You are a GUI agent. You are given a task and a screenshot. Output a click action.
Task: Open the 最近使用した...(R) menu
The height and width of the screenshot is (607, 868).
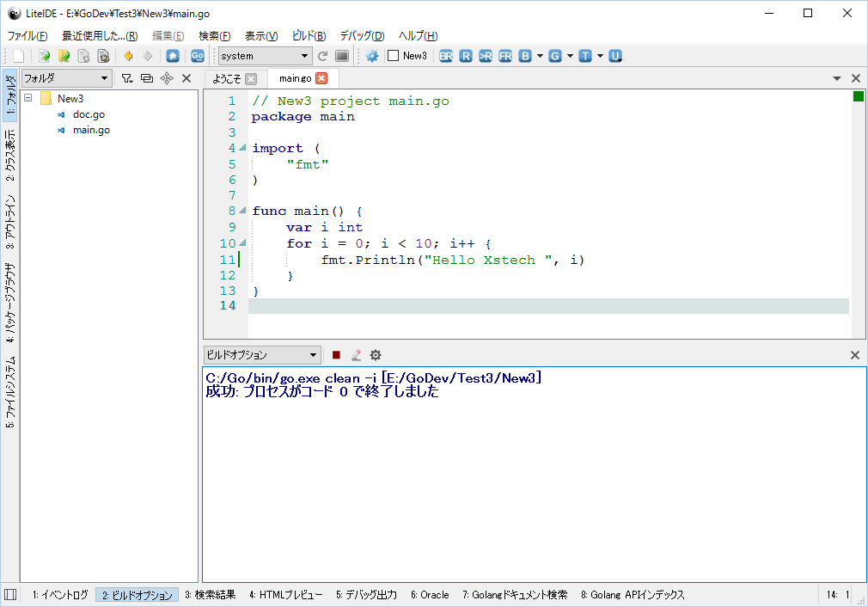coord(100,36)
